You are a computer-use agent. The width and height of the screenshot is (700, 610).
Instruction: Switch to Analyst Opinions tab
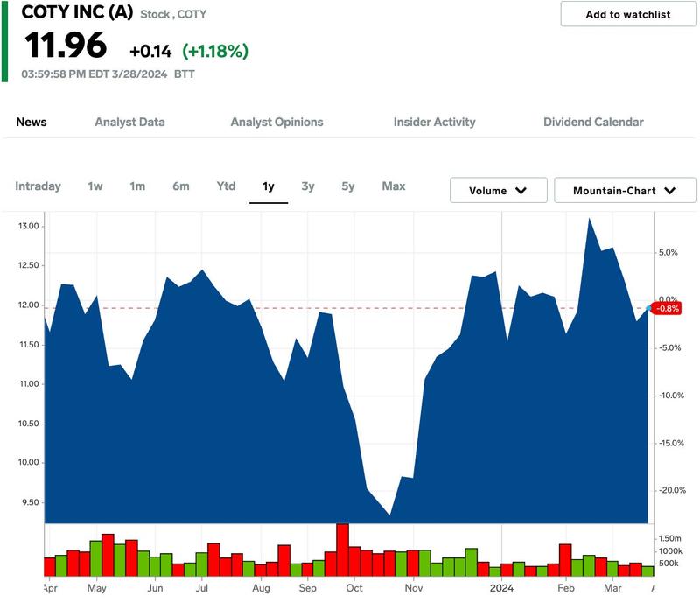(x=276, y=122)
